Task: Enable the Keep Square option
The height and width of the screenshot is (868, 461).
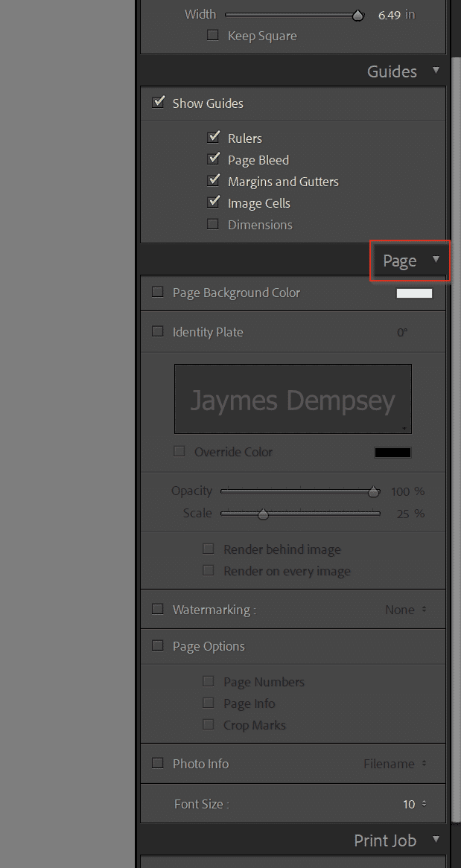Action: [212, 34]
